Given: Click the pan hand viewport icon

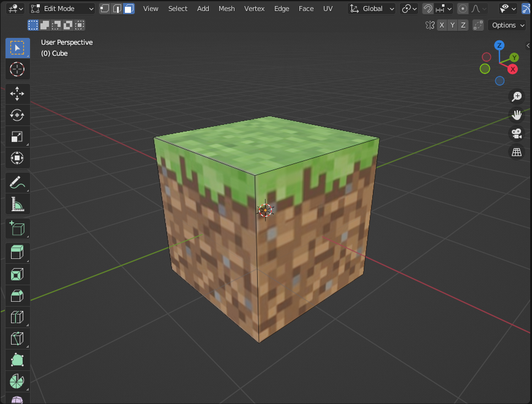Looking at the screenshot, I should tap(517, 115).
